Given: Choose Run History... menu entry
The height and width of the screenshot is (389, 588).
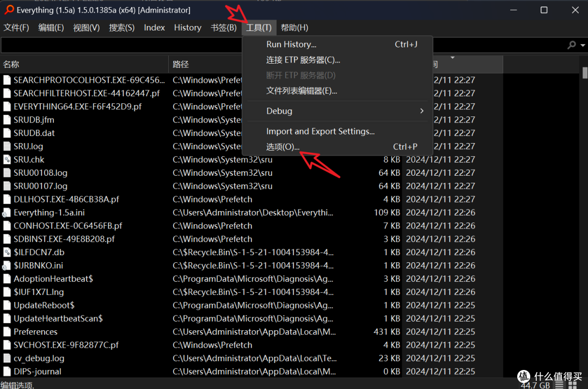Looking at the screenshot, I should point(338,44).
